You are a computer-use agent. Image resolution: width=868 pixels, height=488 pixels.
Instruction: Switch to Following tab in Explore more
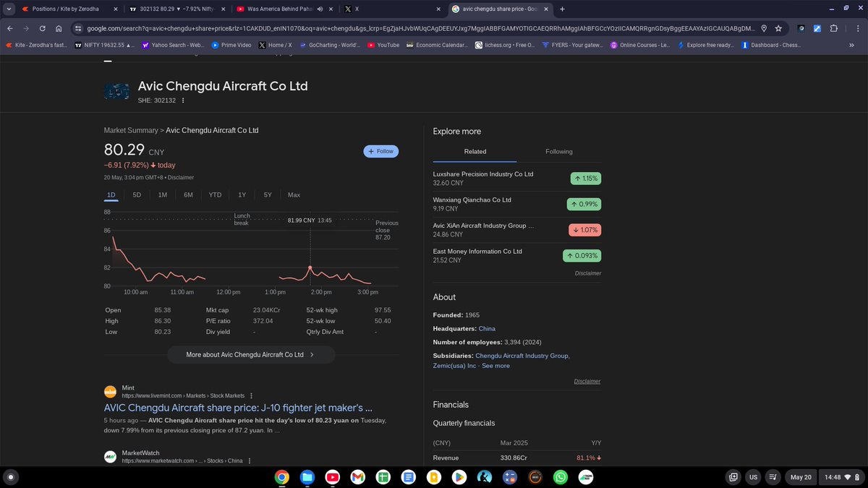tap(558, 152)
